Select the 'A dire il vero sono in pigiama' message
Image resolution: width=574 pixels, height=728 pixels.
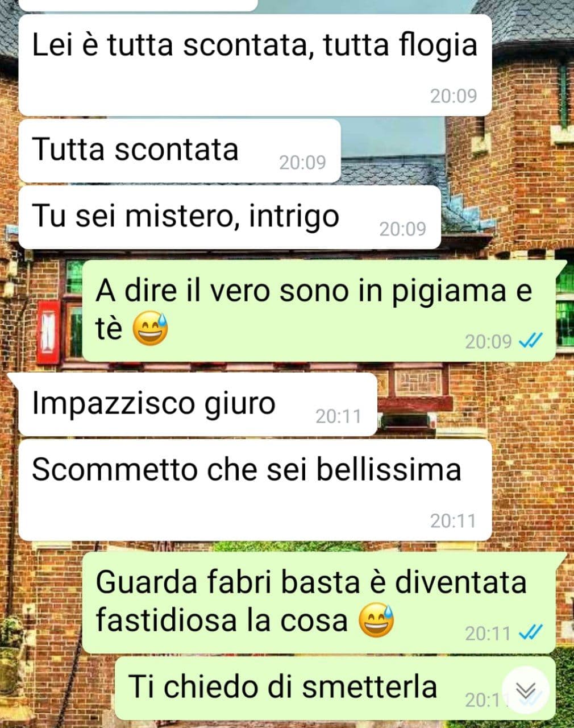click(x=319, y=310)
